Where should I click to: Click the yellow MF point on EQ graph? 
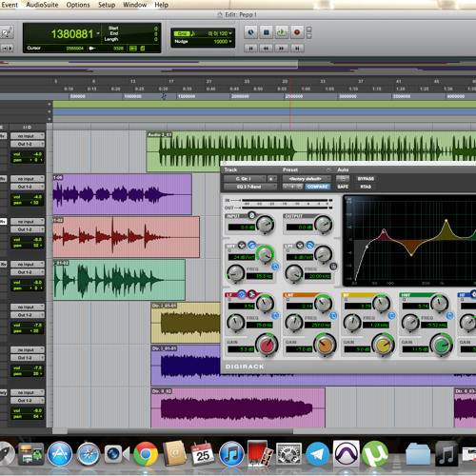coord(446,221)
